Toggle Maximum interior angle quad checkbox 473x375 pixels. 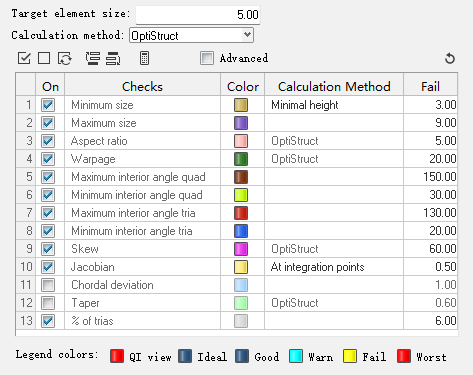pos(48,177)
